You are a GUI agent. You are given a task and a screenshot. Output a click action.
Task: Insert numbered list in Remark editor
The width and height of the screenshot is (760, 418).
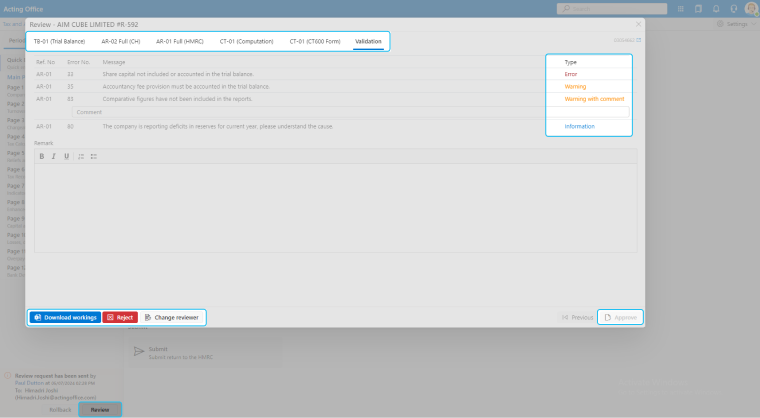(81, 156)
